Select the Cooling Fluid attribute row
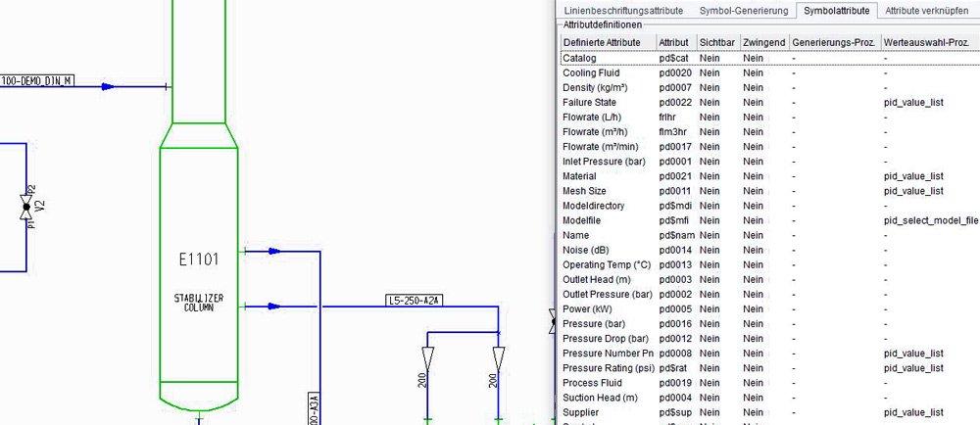This screenshot has height=425, width=980. [x=770, y=73]
